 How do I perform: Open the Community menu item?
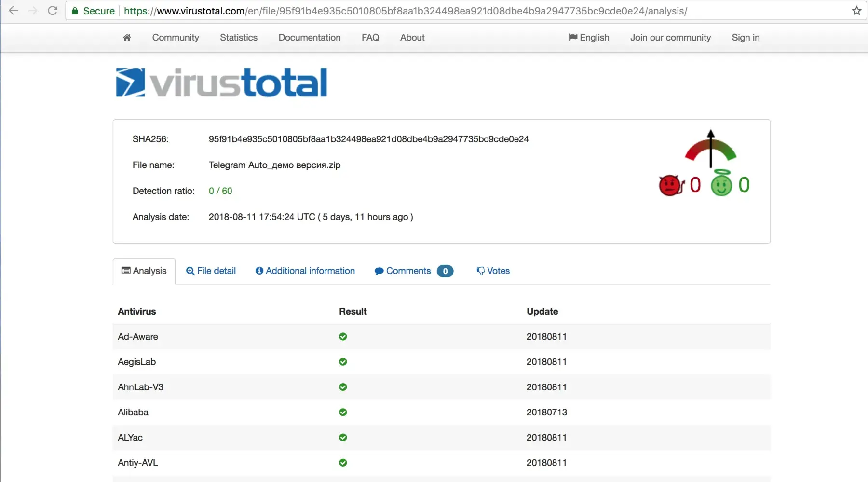176,38
